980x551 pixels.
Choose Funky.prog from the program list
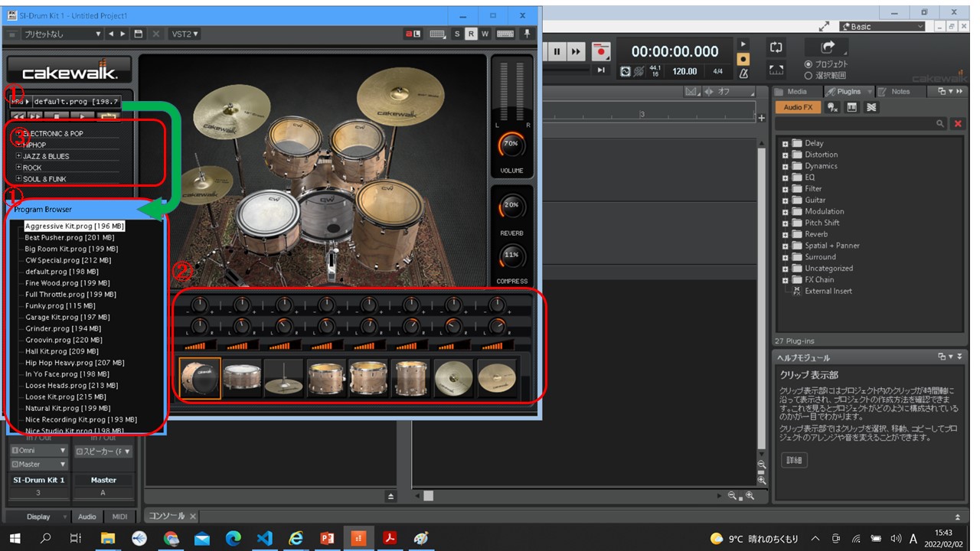60,306
